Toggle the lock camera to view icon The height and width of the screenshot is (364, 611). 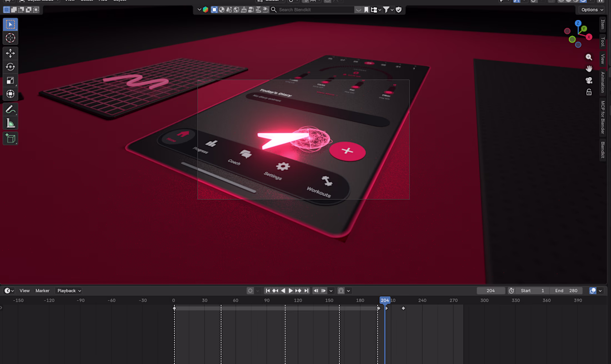tap(589, 92)
